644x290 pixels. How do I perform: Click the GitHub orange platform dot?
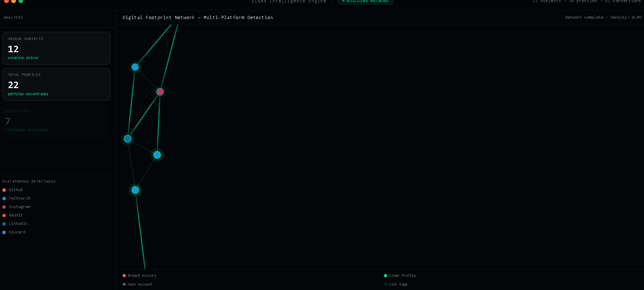[4, 190]
